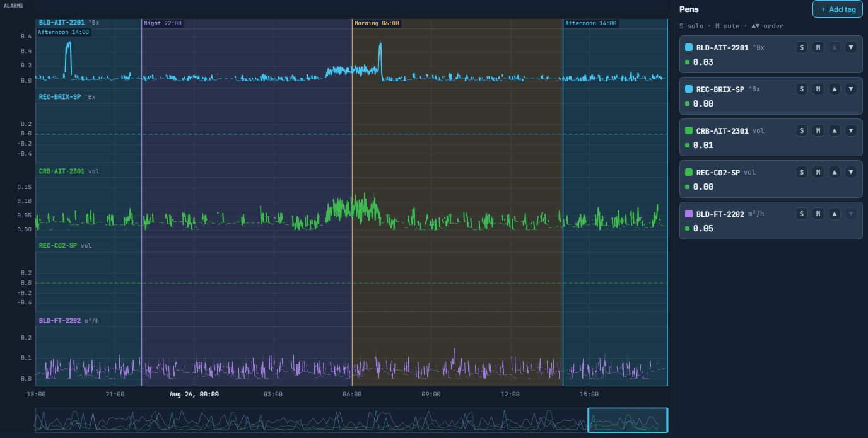Click the REC-CO2-SP chart lane label

[58, 246]
